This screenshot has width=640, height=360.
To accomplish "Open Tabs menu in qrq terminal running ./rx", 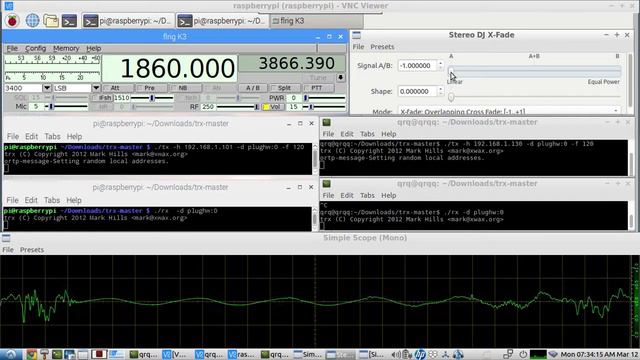I will [367, 195].
